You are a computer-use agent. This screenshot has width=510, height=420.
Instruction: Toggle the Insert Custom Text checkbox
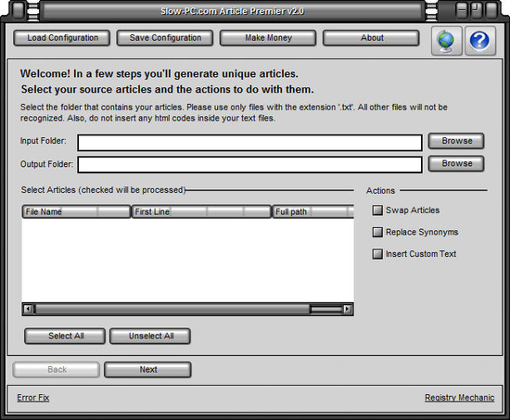click(x=377, y=254)
